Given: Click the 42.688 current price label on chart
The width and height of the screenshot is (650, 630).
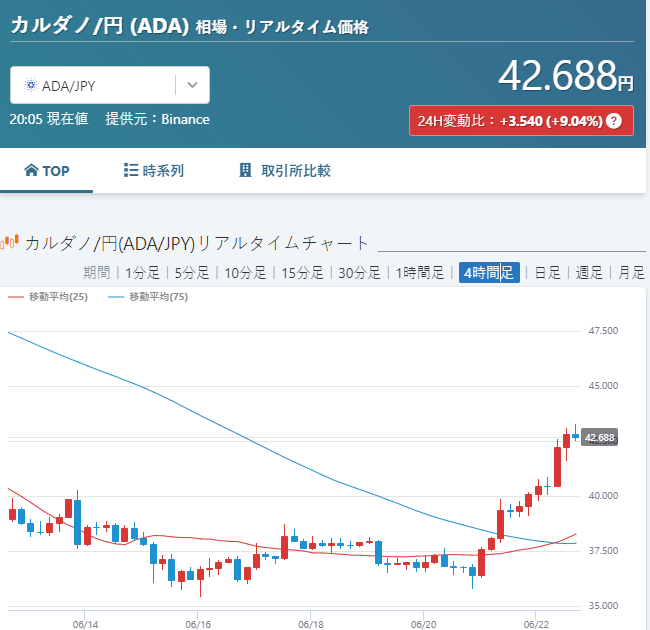Looking at the screenshot, I should click(599, 437).
